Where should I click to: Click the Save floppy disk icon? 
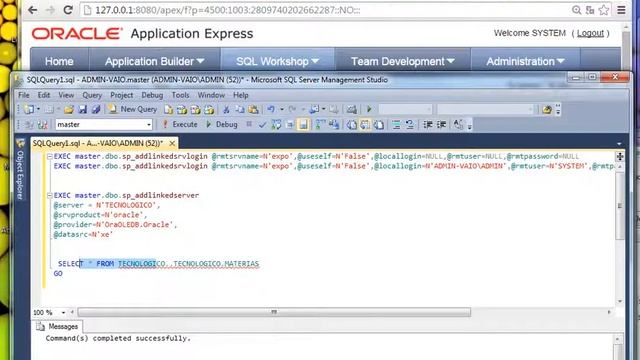[82, 109]
